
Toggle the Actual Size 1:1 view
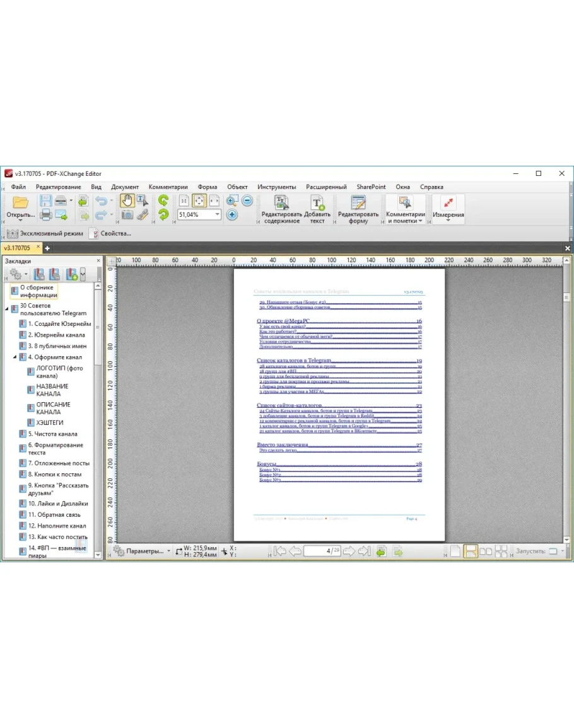coord(184,201)
